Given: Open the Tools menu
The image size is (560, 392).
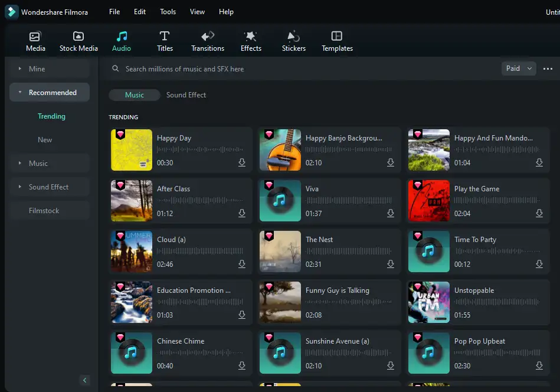Looking at the screenshot, I should click(168, 12).
